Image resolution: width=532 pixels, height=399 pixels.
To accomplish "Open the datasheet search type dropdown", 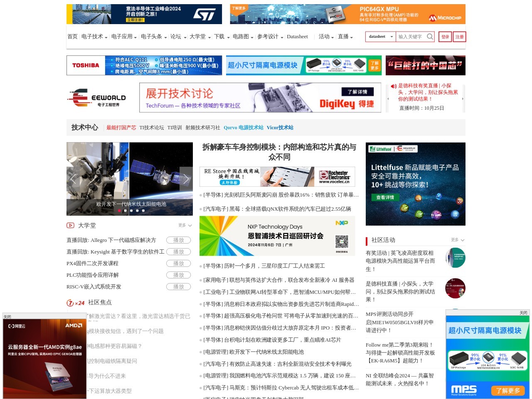I will (380, 37).
